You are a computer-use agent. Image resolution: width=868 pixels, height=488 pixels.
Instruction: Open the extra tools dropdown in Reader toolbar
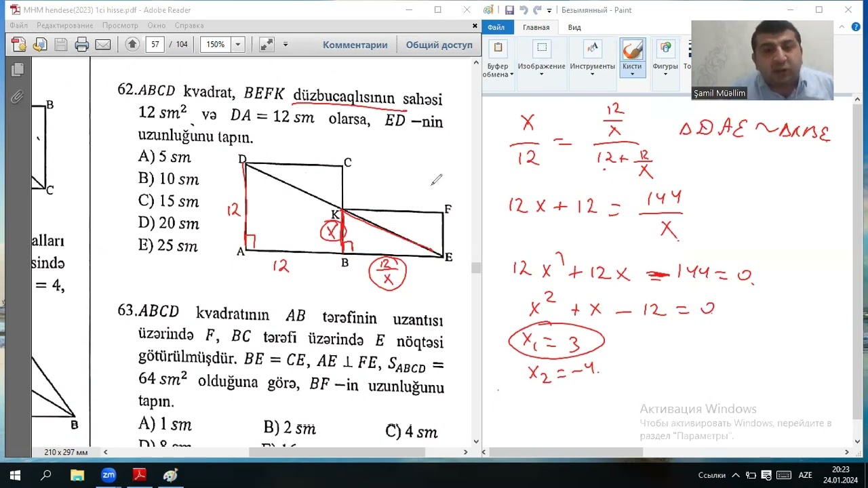click(285, 45)
